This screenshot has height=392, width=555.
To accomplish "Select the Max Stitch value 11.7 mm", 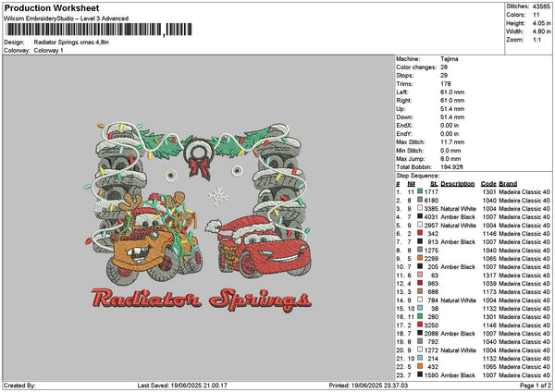I will coord(452,142).
